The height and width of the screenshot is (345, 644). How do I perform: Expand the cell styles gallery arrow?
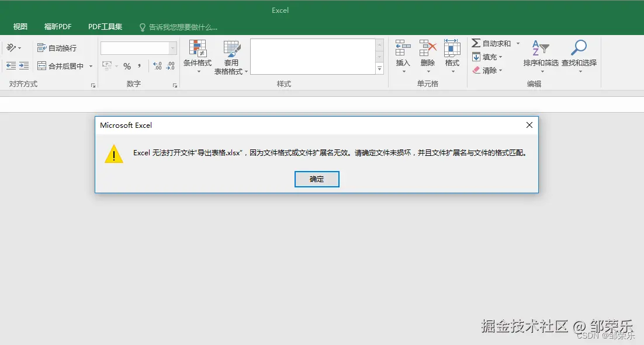(x=380, y=68)
